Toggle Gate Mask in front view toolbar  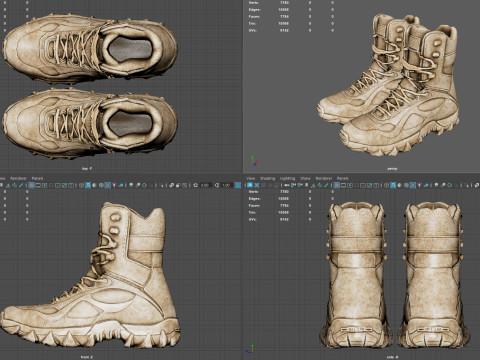coord(51,185)
